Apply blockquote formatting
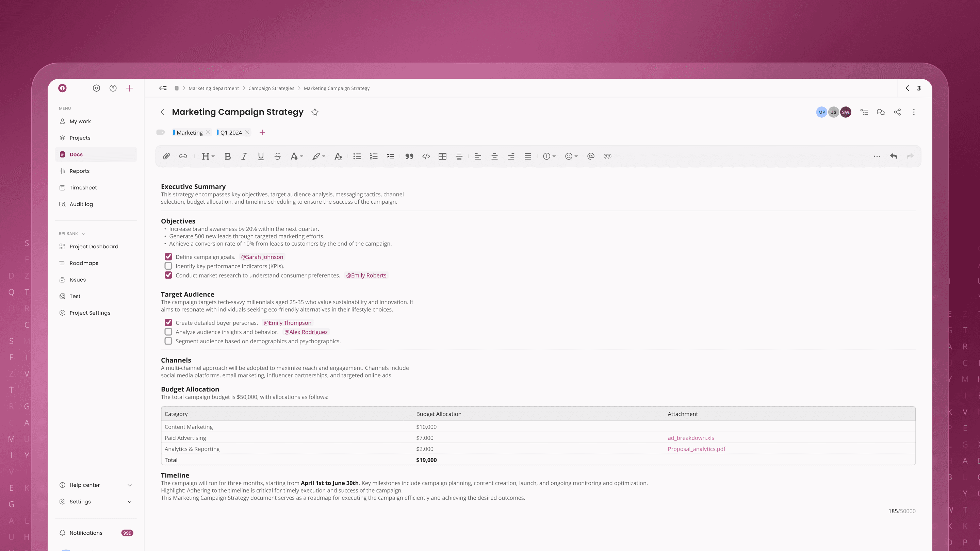Screen dimensions: 980x551 click(x=409, y=156)
